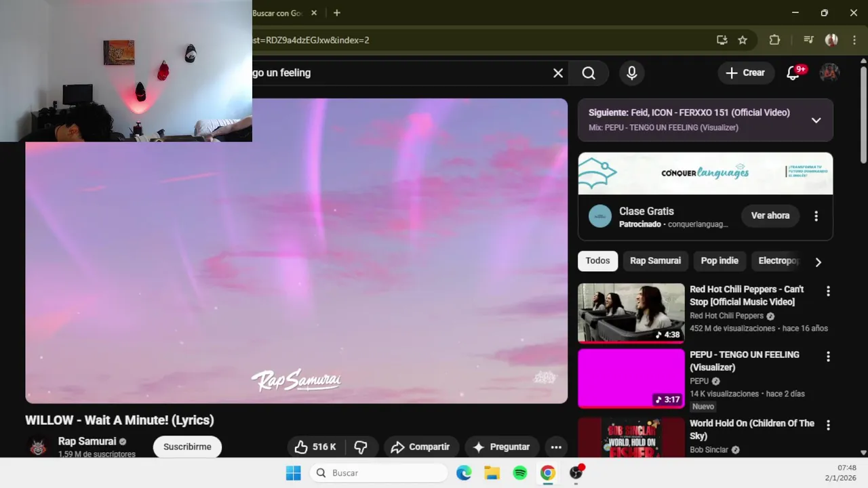868x488 pixels.
Task: Click Chrome icon in taskbar
Action: click(x=548, y=473)
